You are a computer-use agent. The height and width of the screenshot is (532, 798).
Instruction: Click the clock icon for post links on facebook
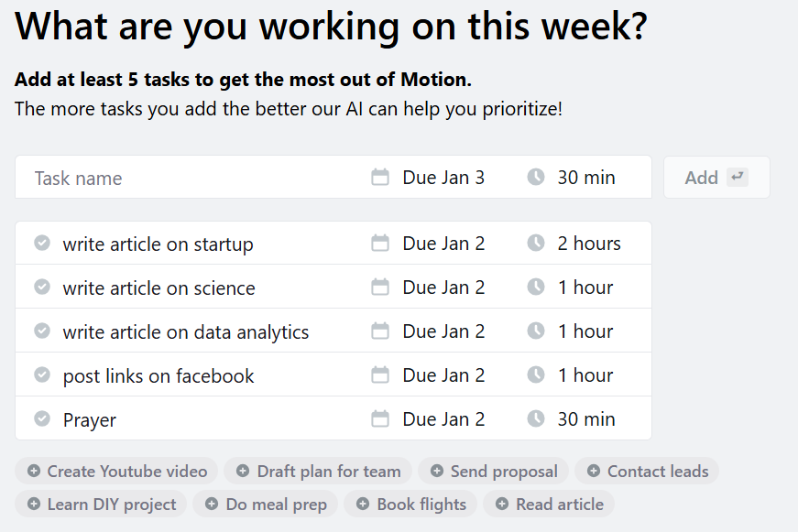point(535,375)
